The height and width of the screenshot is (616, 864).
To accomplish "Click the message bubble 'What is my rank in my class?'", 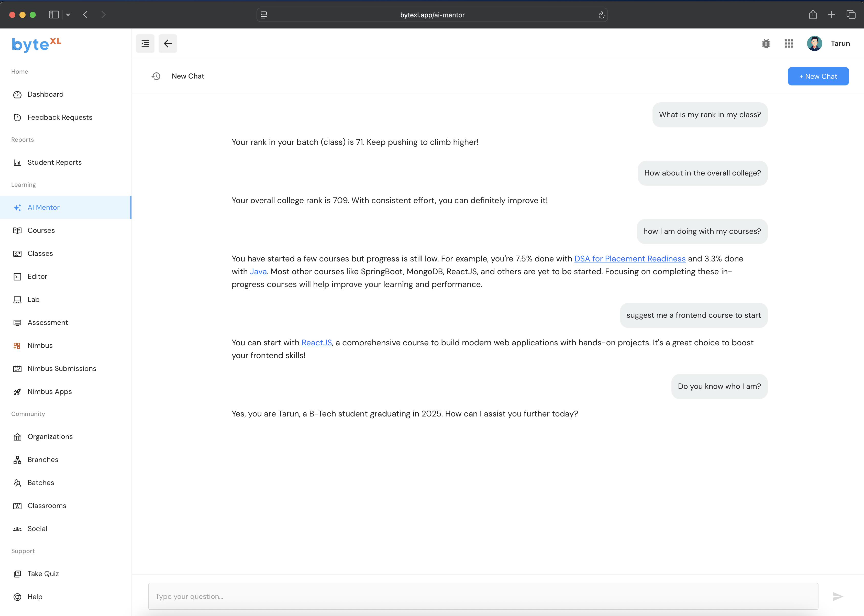I will pyautogui.click(x=710, y=115).
